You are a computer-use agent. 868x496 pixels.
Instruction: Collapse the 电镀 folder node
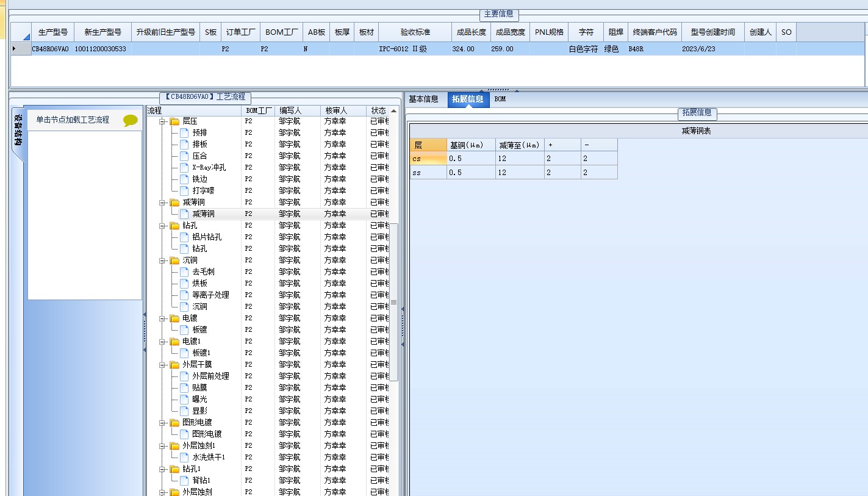[163, 318]
